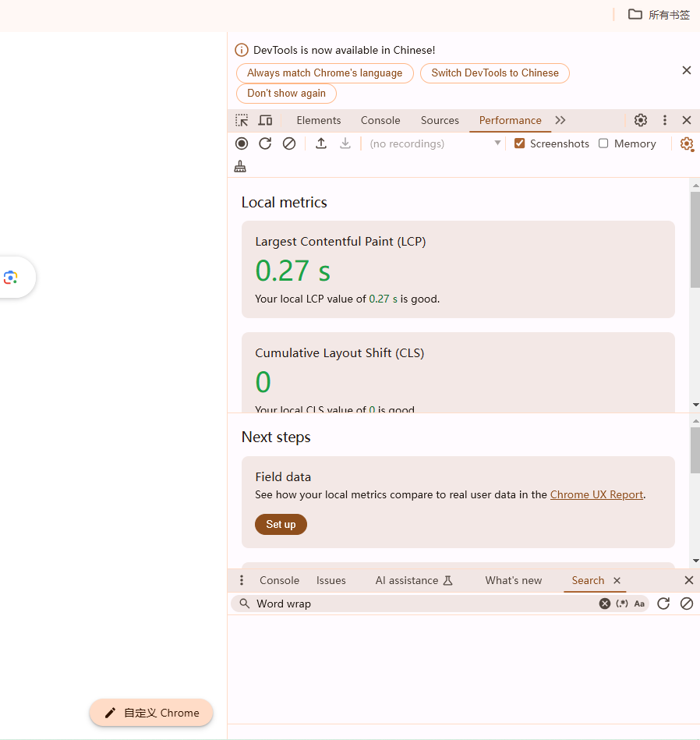
Task: Toggle match case Aa option
Action: click(639, 604)
